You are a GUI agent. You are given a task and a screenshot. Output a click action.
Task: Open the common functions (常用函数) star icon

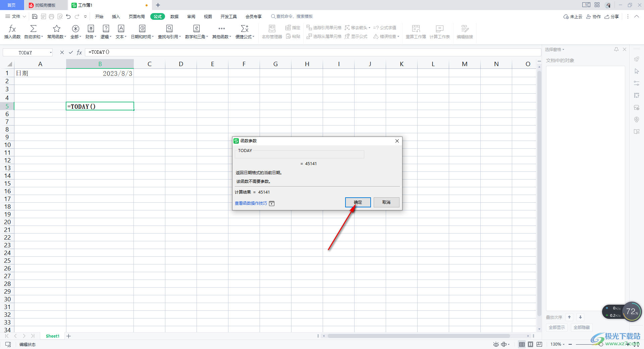(57, 29)
